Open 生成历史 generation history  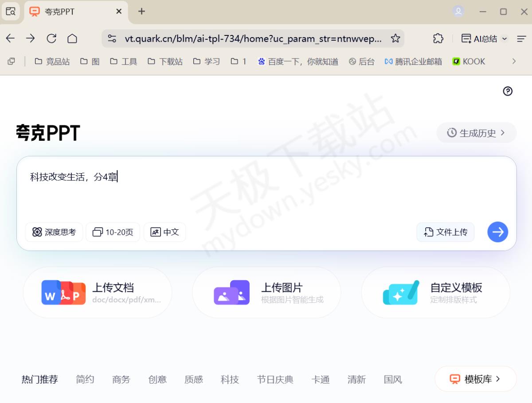click(476, 133)
